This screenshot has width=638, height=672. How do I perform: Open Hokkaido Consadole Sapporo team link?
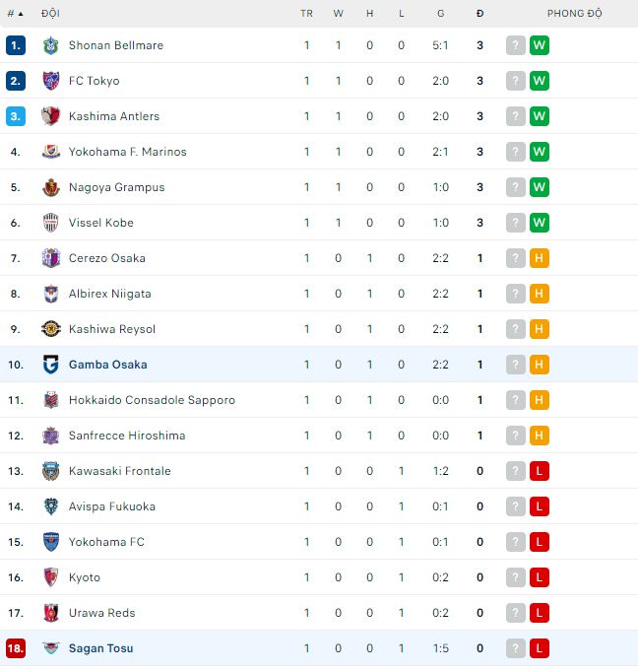click(x=152, y=400)
